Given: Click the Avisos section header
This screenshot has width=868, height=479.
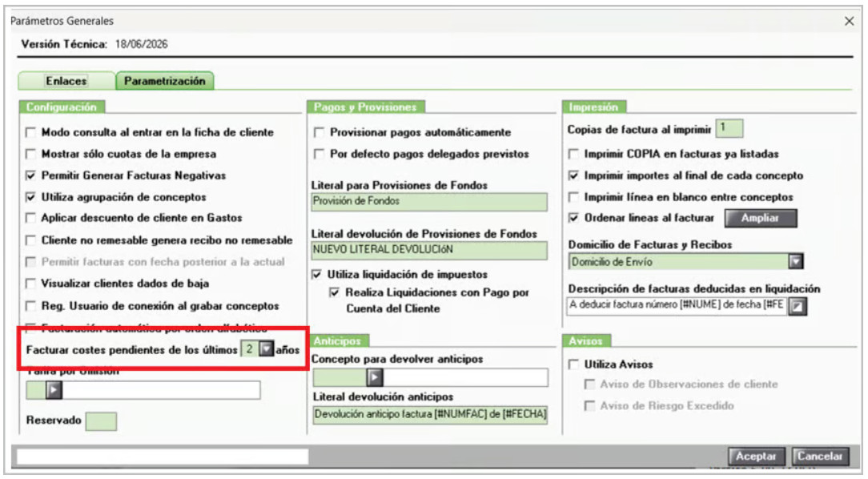Looking at the screenshot, I should coord(585,341).
